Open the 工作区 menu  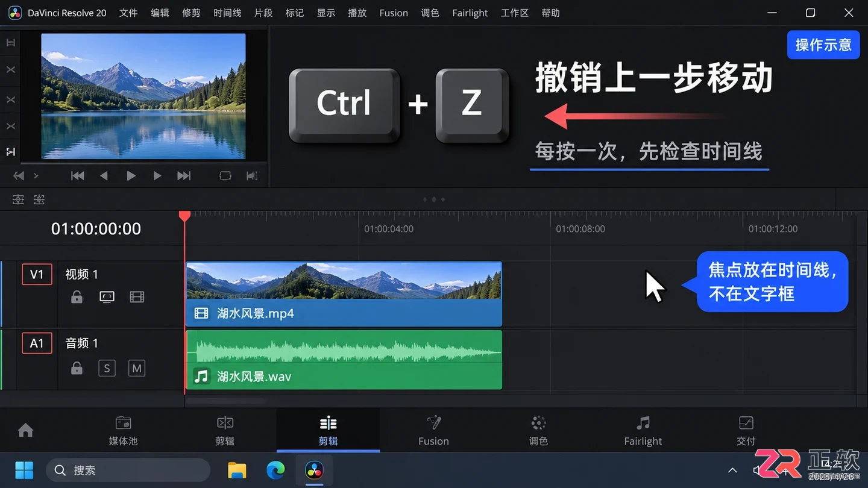coord(514,13)
